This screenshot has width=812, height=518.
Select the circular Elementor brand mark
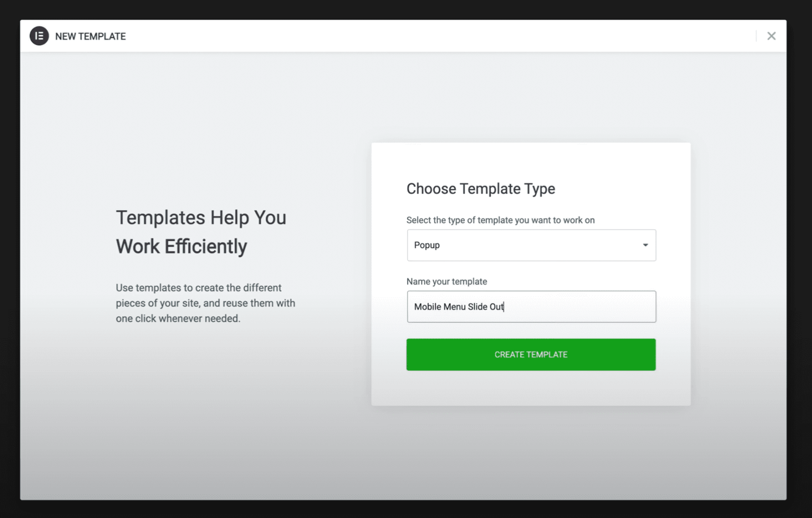coord(39,36)
